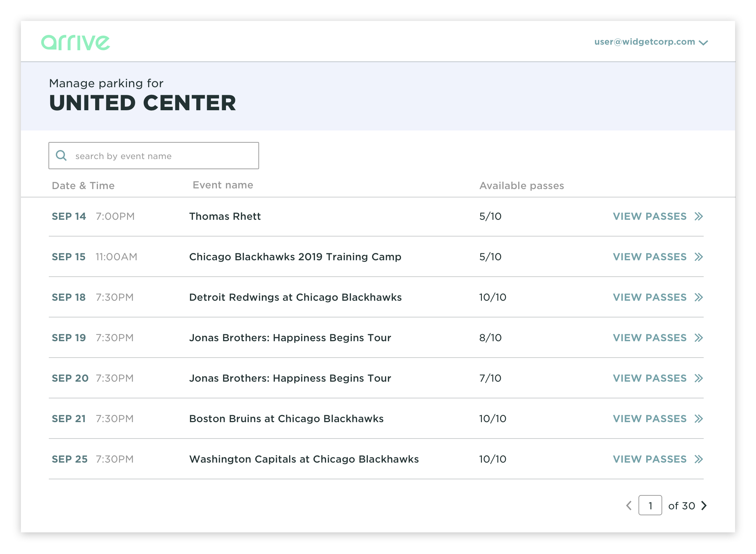Open the user@widgetcorp.com account menu
Viewport: 756px width, 554px height.
point(651,42)
